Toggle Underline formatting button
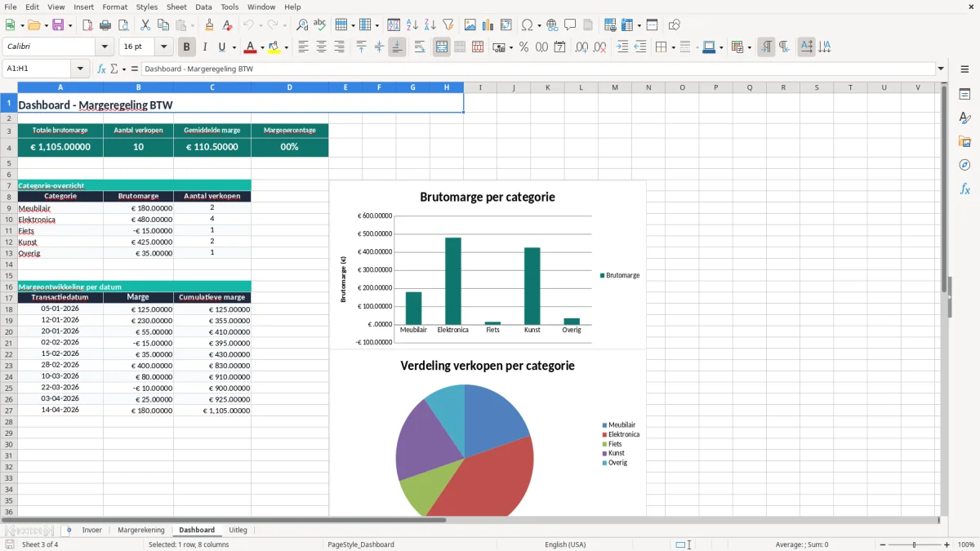 pyautogui.click(x=222, y=47)
